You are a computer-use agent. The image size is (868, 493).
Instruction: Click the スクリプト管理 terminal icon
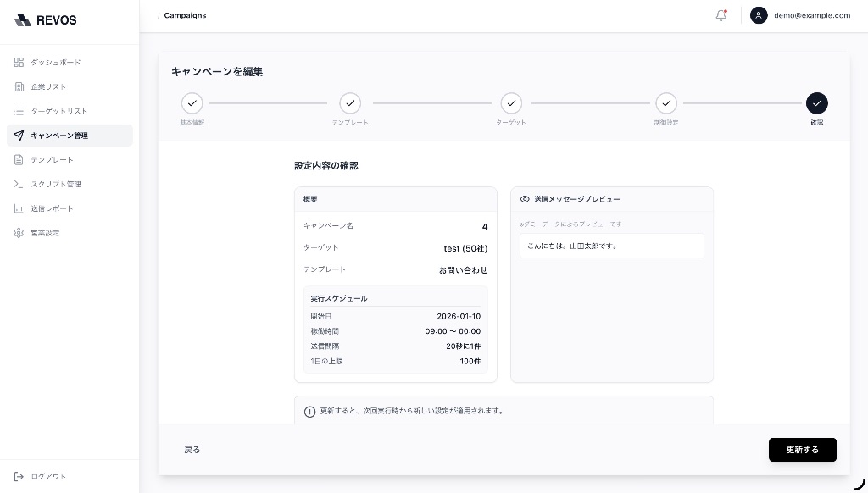[x=19, y=184]
